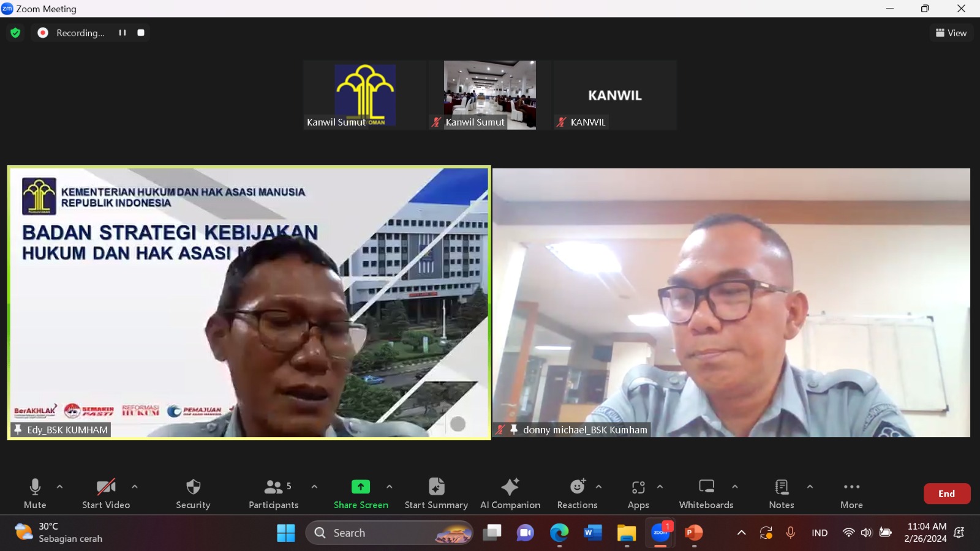The width and height of the screenshot is (980, 551).
Task: Open the Notes tool
Action: tap(782, 493)
